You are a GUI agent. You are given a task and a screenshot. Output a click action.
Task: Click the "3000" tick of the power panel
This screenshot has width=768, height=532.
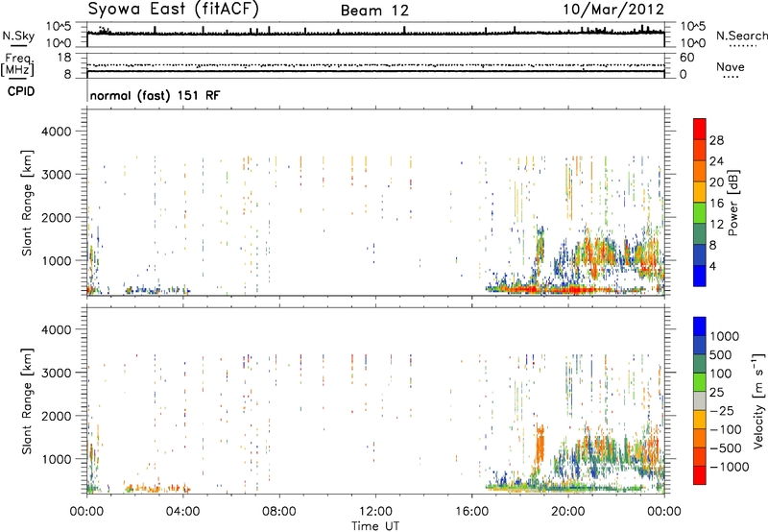coord(56,175)
